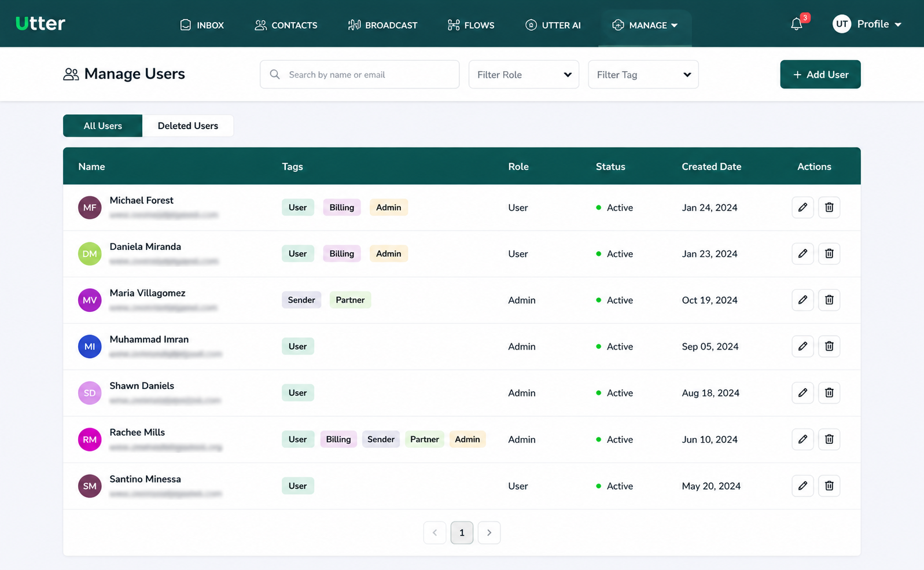Delete Daniela Miranda with trash icon
This screenshot has height=570, width=924.
[x=829, y=253]
